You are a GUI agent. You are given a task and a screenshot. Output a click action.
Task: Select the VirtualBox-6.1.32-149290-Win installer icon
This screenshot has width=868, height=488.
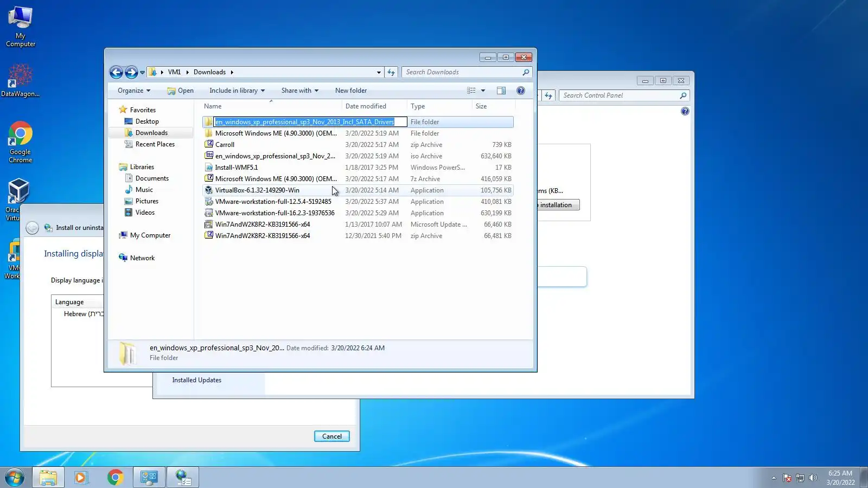[209, 190]
